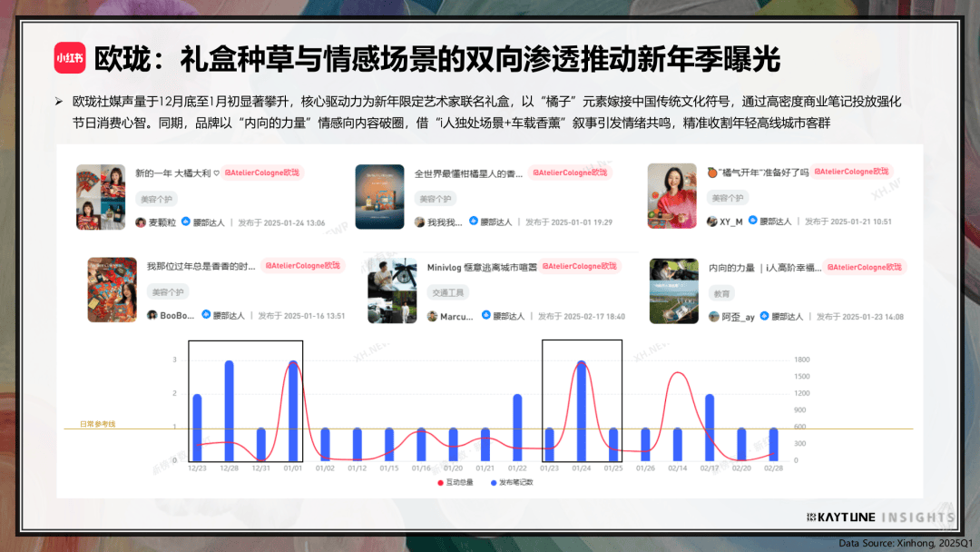Screen dimensions: 980x552
Task: Select the 美容个护 tag under "橘气开年"
Action: click(728, 198)
